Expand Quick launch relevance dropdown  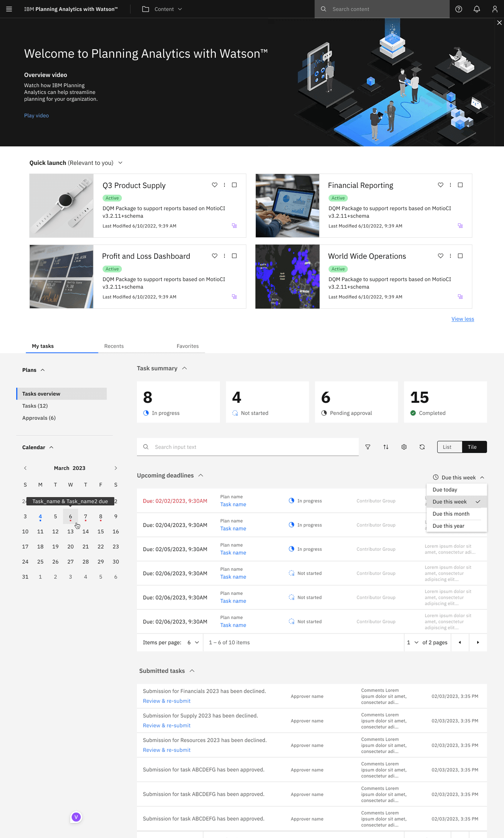120,163
